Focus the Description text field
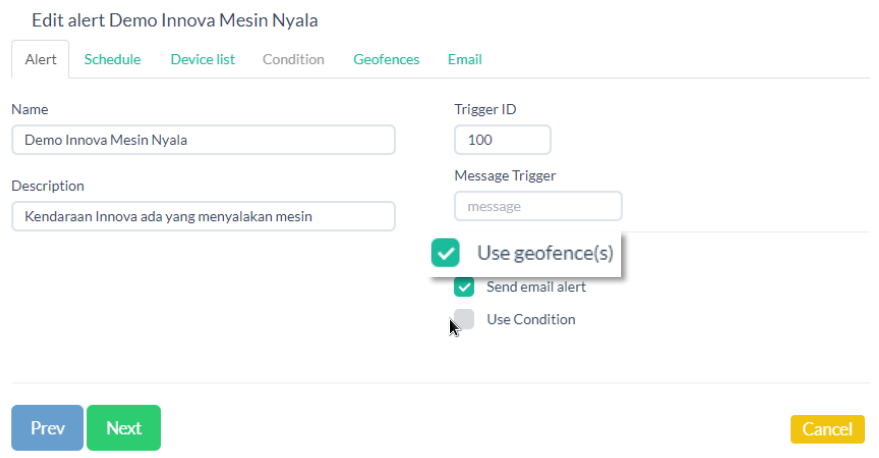The image size is (879, 458). (203, 216)
